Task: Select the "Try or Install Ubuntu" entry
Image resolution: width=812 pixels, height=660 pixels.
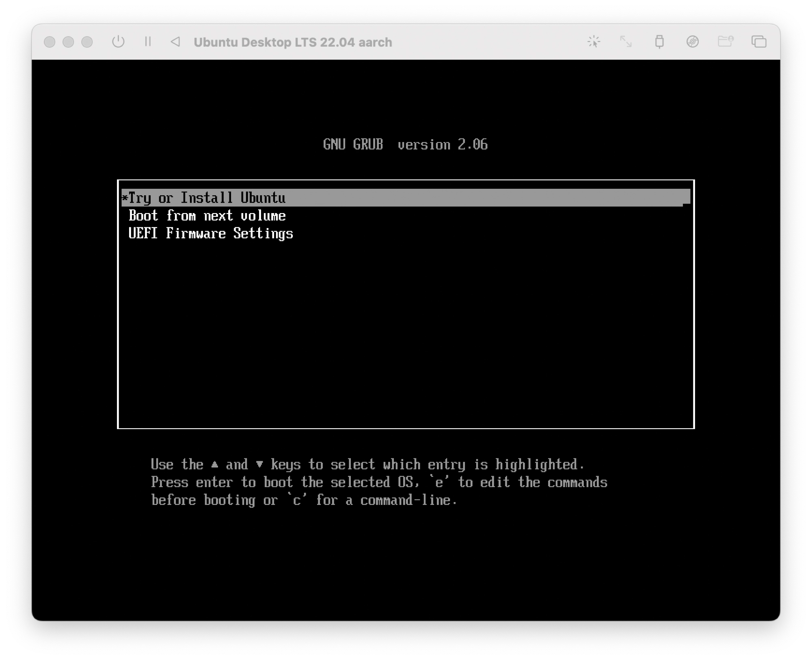Action: [406, 198]
